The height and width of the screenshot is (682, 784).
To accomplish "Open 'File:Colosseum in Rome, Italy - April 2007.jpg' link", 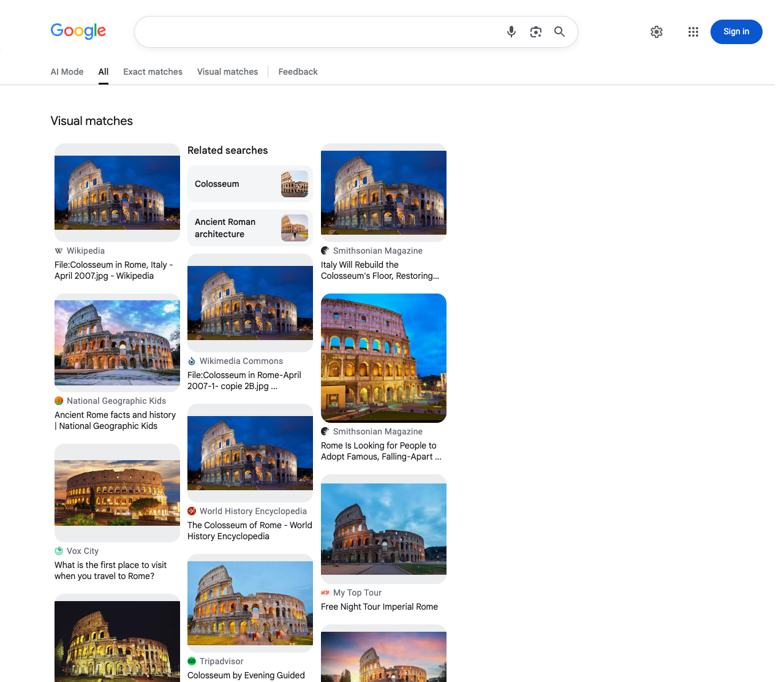I will click(114, 270).
